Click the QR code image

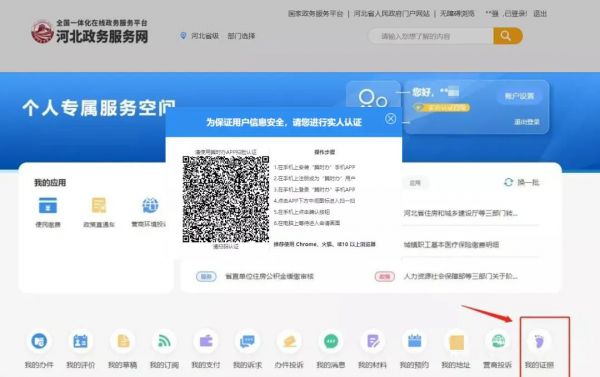tap(226, 199)
